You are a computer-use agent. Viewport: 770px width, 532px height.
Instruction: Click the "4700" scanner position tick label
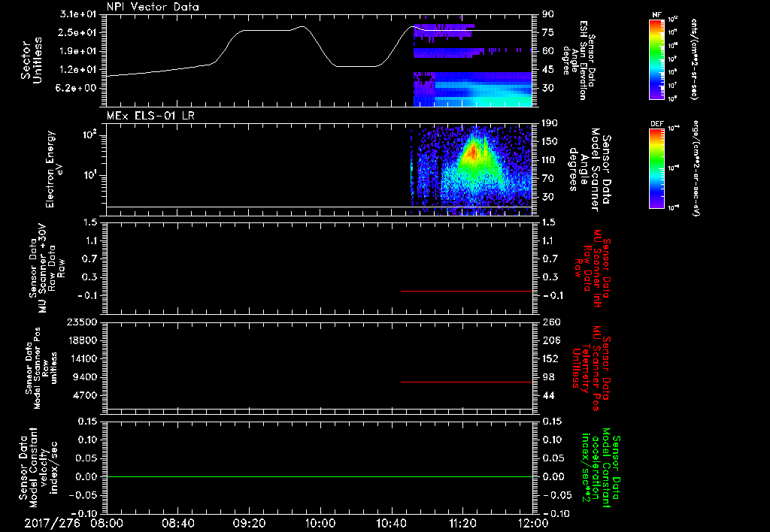point(84,395)
